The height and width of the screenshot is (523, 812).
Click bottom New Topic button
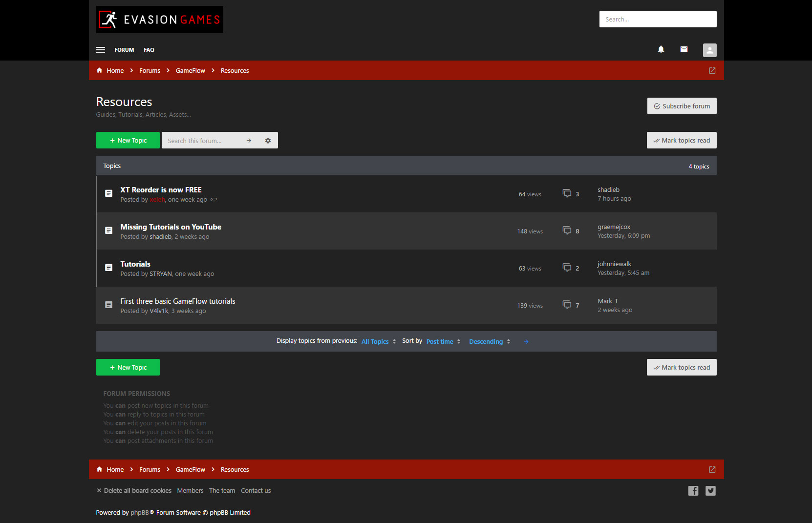tap(128, 367)
